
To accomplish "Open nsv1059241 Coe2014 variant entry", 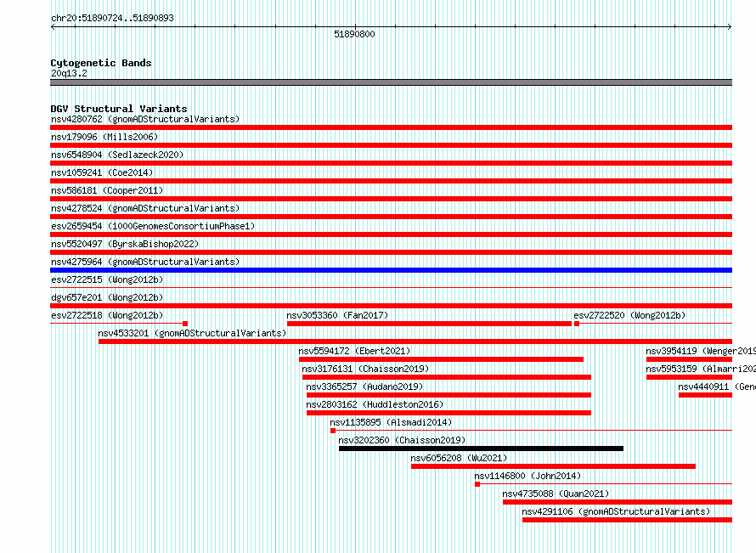I will tap(102, 172).
